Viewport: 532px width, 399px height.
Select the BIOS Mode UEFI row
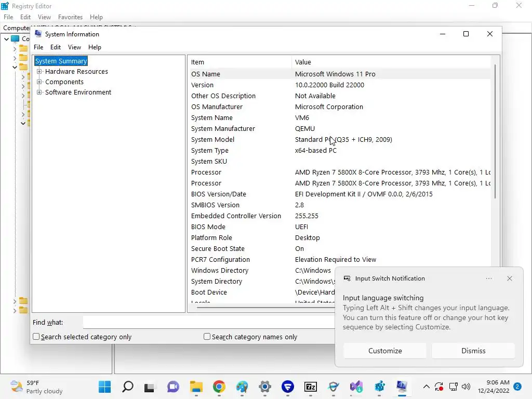click(x=339, y=227)
